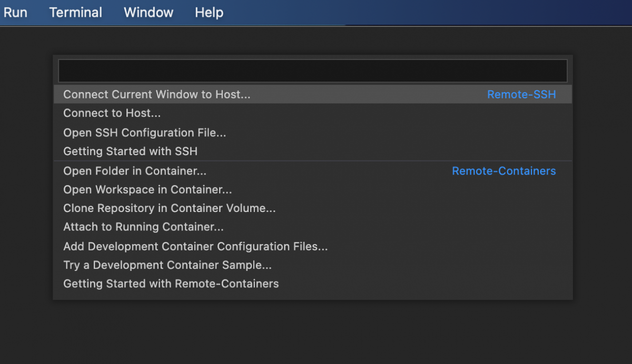This screenshot has height=364, width=632.
Task: Choose Open Folder in Container
Action: pyautogui.click(x=135, y=170)
